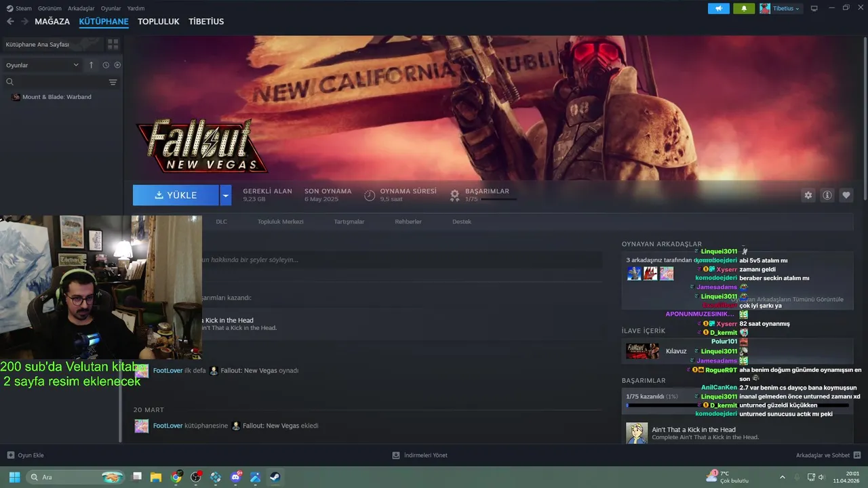Switch to Big Picture mode icon
The image size is (868, 488).
[814, 8]
